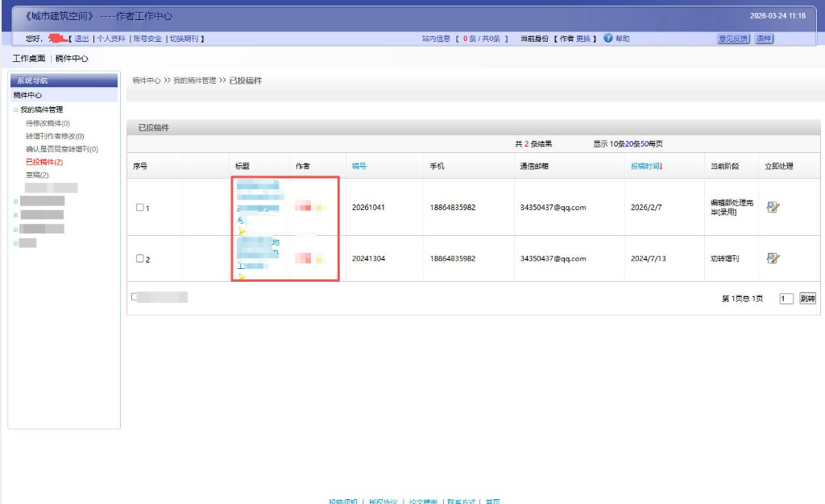
Task: Tick the checkbox for row 2
Action: [x=139, y=258]
